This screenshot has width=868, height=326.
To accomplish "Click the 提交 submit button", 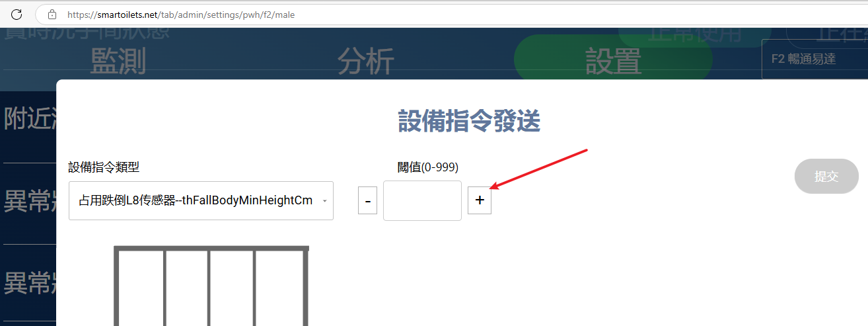I will (826, 176).
